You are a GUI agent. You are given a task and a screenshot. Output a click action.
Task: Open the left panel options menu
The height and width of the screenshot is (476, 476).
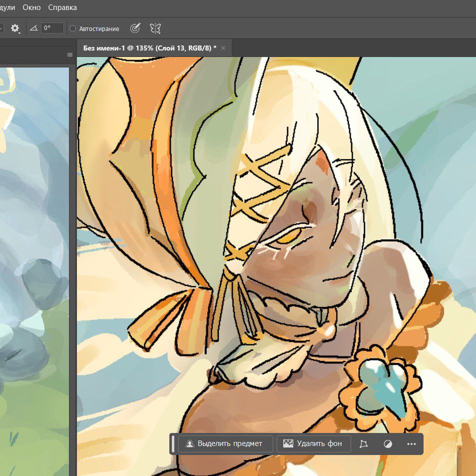pyautogui.click(x=70, y=54)
